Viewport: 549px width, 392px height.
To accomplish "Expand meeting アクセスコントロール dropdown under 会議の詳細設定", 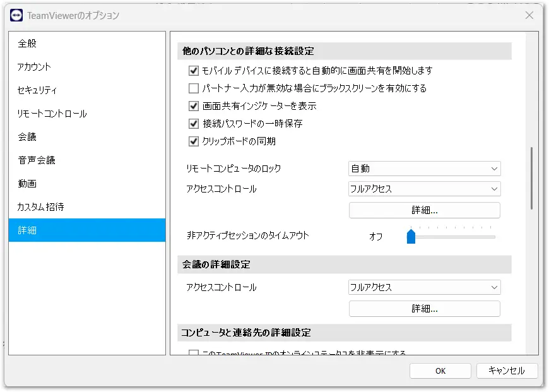I will coord(424,288).
